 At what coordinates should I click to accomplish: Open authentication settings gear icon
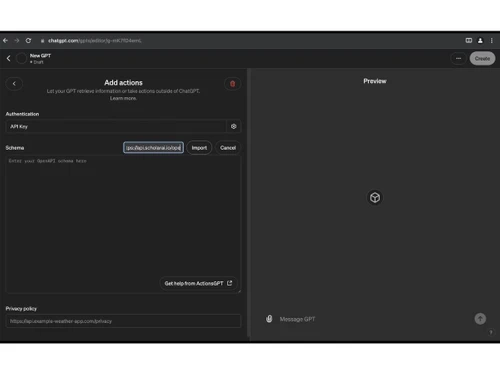click(x=234, y=126)
